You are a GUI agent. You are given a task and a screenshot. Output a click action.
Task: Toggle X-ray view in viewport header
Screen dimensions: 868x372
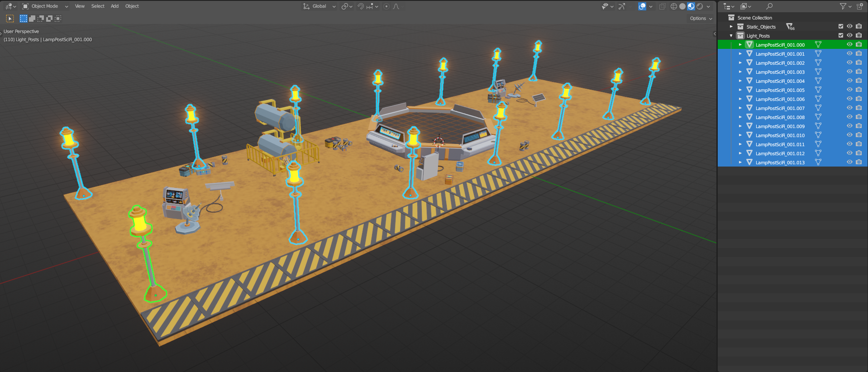662,6
